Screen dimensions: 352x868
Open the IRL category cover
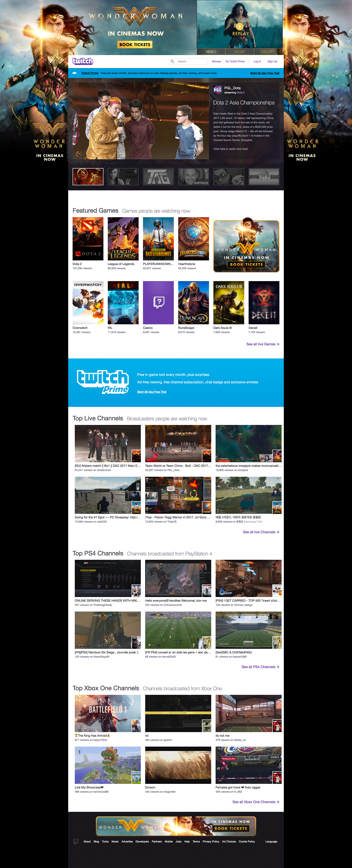[123, 302]
